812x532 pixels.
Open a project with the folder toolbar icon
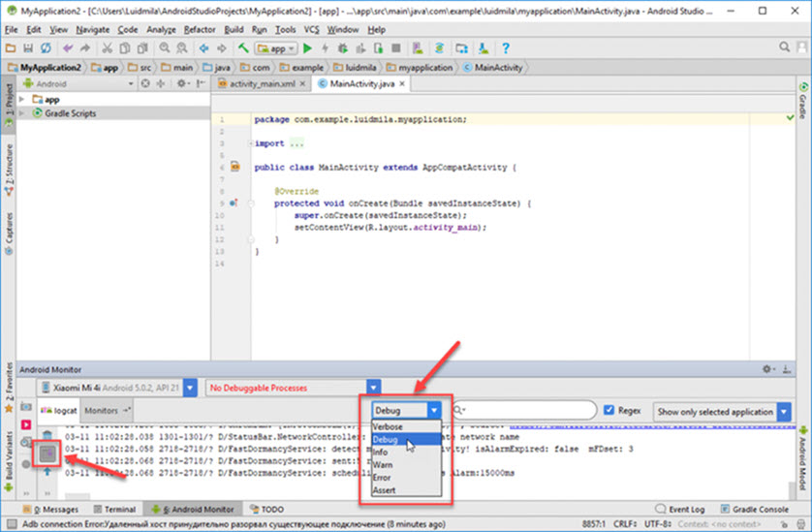[x=11, y=48]
